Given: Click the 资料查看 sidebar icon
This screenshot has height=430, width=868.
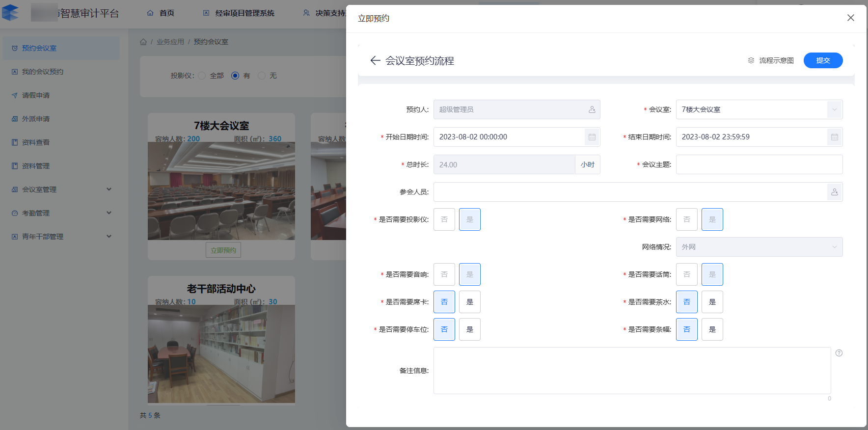Looking at the screenshot, I should tap(15, 142).
